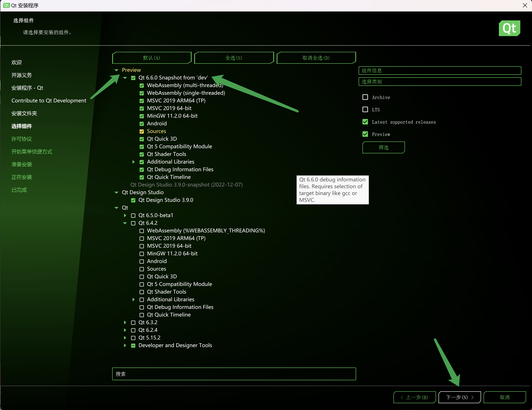
Task: Uncheck Qt 6.6.0 Snapshot from 'dev'
Action: (133, 78)
